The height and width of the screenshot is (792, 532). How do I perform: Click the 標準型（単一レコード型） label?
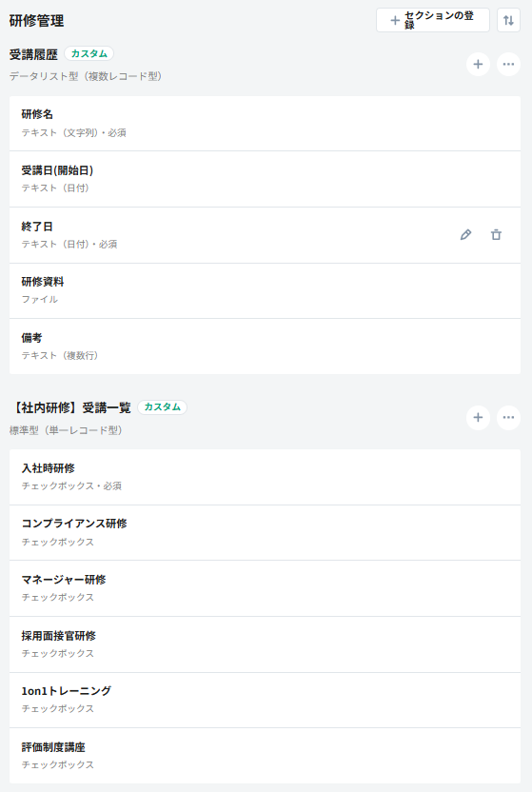coord(66,430)
